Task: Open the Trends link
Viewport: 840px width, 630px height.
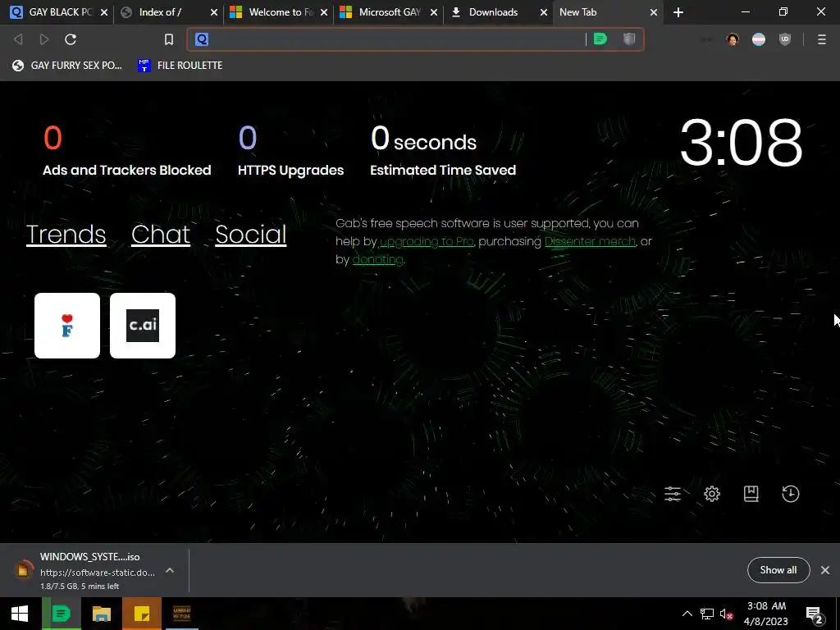Action: click(x=66, y=234)
